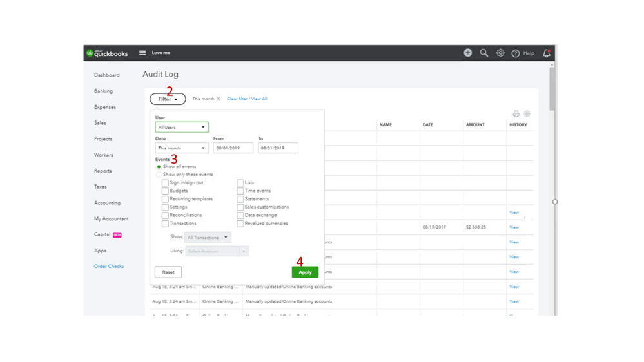Check the Transactions box
This screenshot has width=644, height=362.
165,224
